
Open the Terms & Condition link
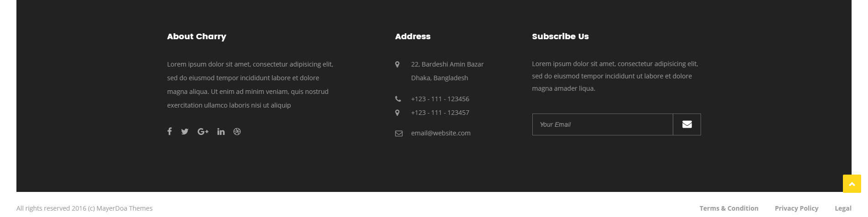click(x=729, y=208)
